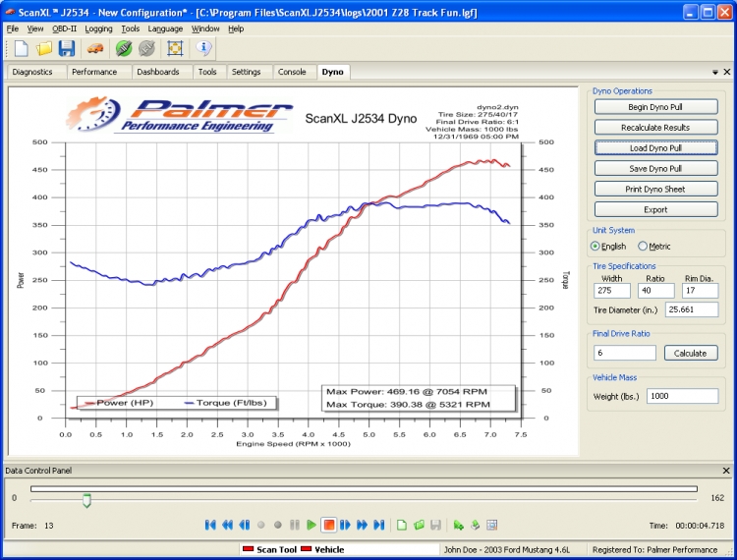This screenshot has height=560, width=737.
Task: Select the Dyno tab
Action: pos(333,72)
